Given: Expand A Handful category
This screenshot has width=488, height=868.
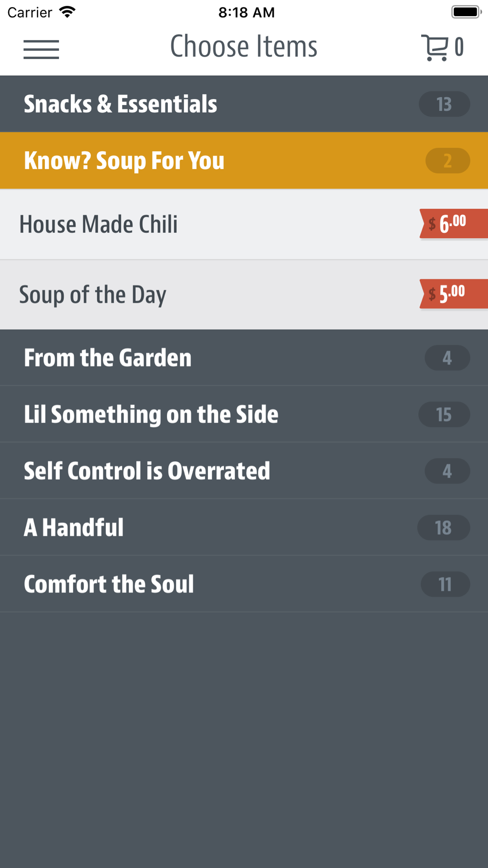Looking at the screenshot, I should click(244, 528).
